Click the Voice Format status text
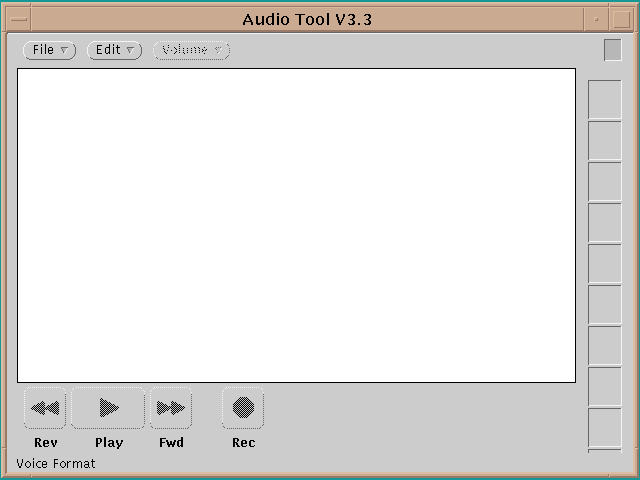The height and width of the screenshot is (480, 640). tap(56, 464)
